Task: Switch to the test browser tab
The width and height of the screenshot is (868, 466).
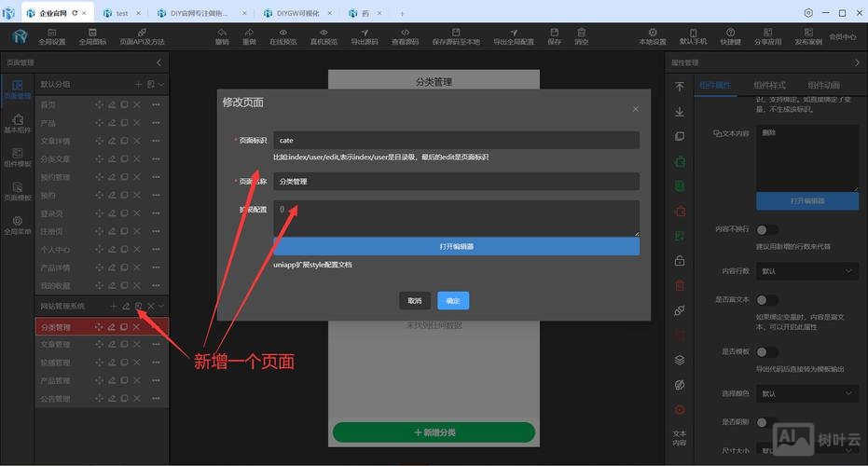Action: (x=122, y=13)
